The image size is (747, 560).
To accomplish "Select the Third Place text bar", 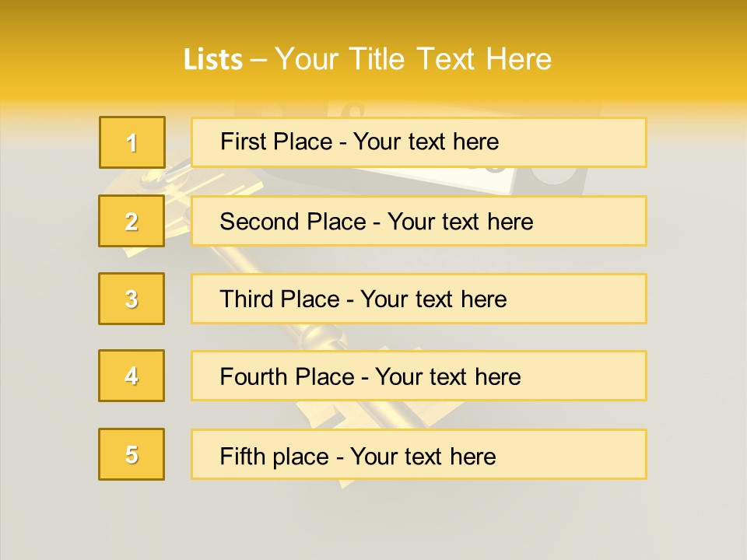I will (419, 299).
